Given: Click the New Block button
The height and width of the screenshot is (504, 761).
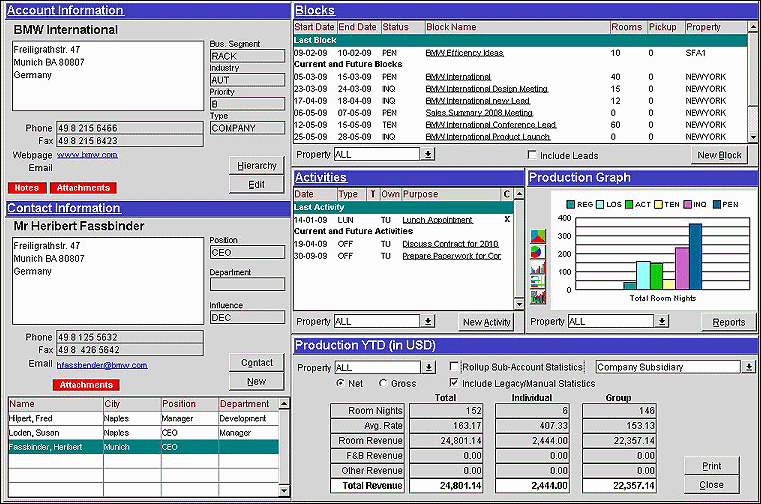Looking at the screenshot, I should (x=719, y=155).
